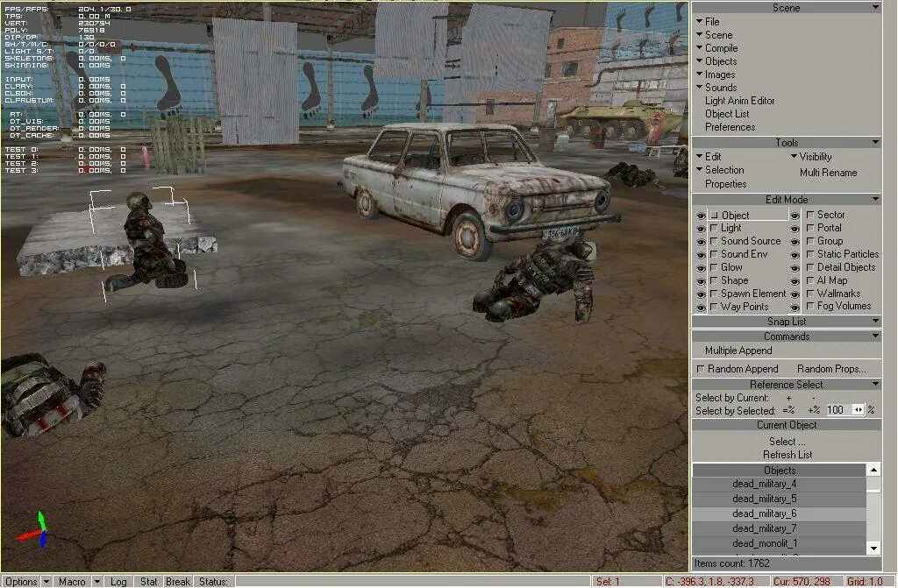The image size is (898, 588).
Task: Open Random Props... settings
Action: click(831, 369)
